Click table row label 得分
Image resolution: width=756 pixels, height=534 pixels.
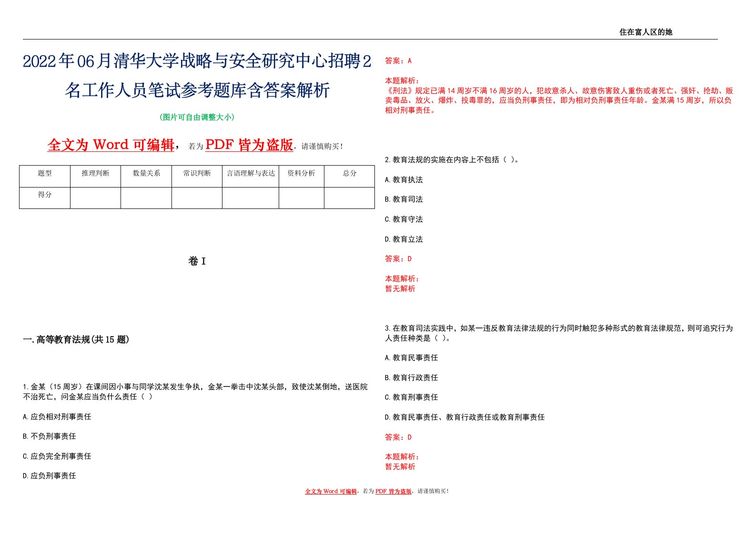[x=45, y=194]
